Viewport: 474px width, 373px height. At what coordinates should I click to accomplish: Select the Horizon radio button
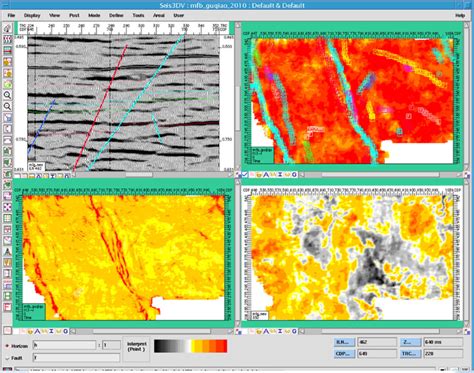[x=7, y=346]
